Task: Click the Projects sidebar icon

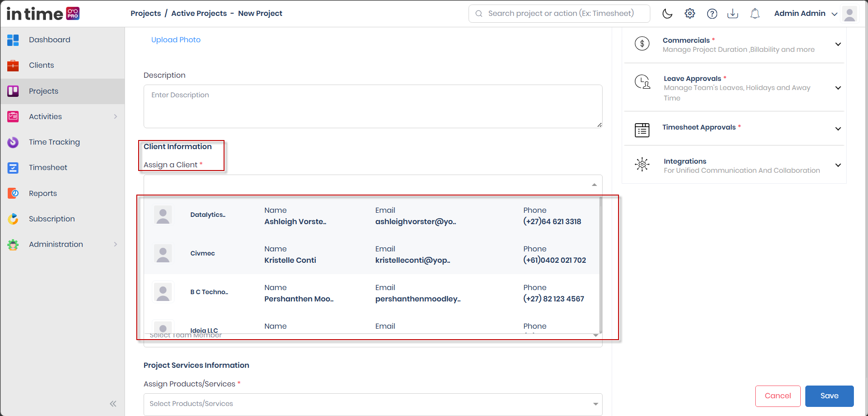Action: (13, 91)
